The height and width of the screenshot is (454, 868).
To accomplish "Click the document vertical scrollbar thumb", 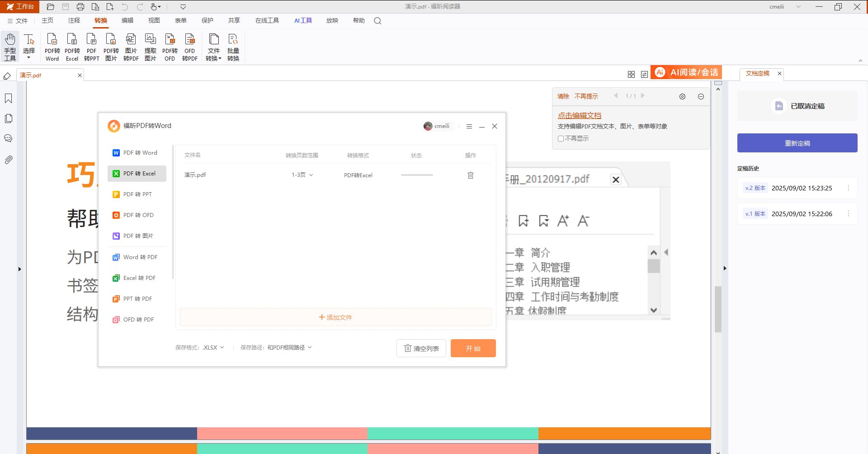I will (718, 309).
